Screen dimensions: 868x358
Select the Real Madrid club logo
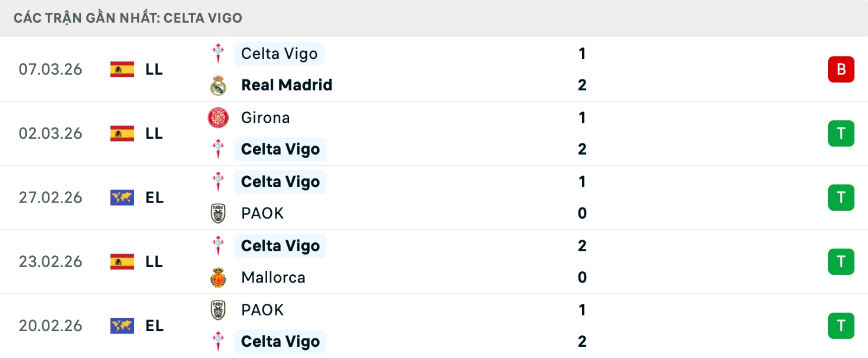[218, 85]
